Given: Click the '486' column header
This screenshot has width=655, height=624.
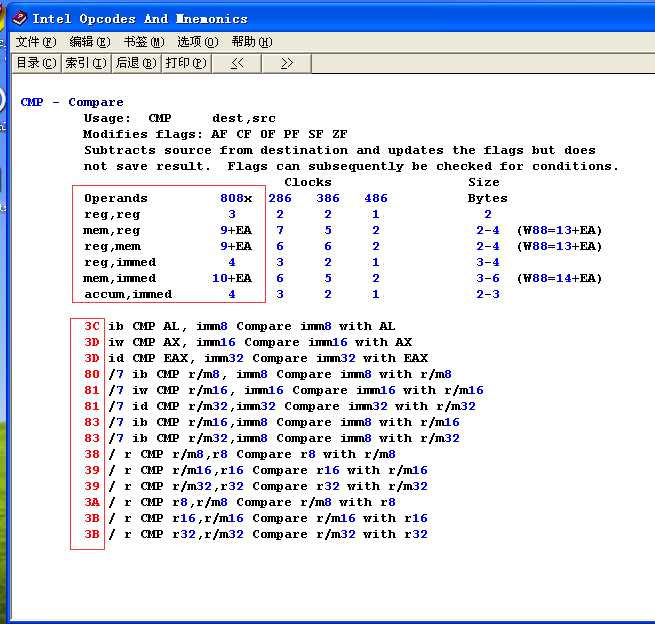Looking at the screenshot, I should tap(376, 198).
